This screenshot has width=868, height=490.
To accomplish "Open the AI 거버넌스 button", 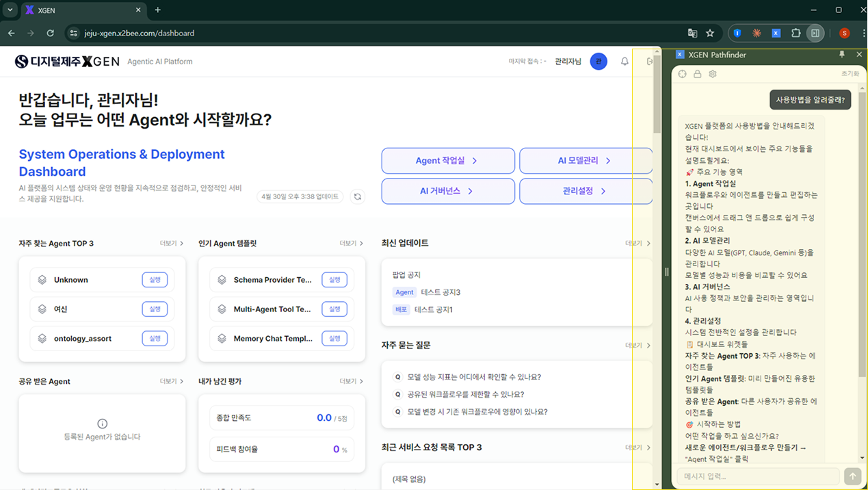I will (x=448, y=191).
